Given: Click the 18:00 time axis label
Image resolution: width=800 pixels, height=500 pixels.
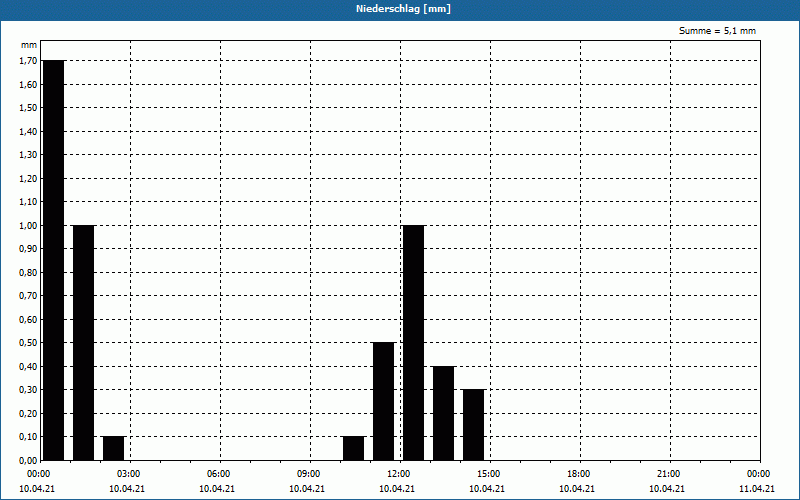Looking at the screenshot, I should click(579, 474).
